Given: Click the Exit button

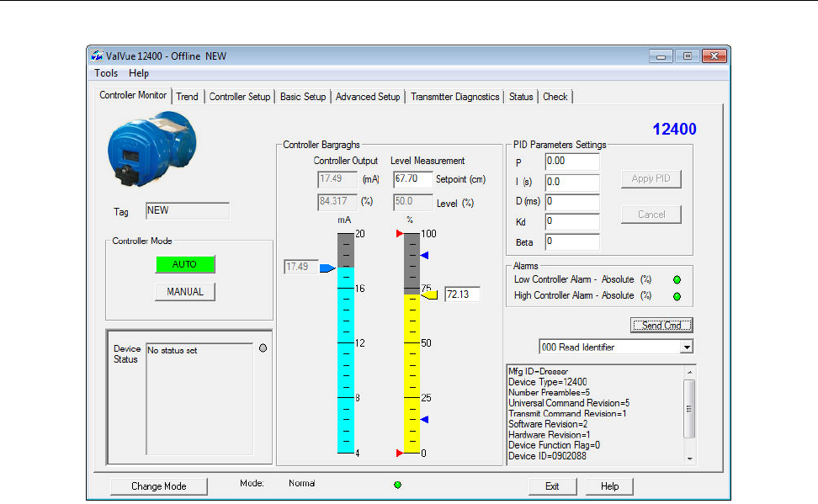Looking at the screenshot, I should [x=552, y=486].
